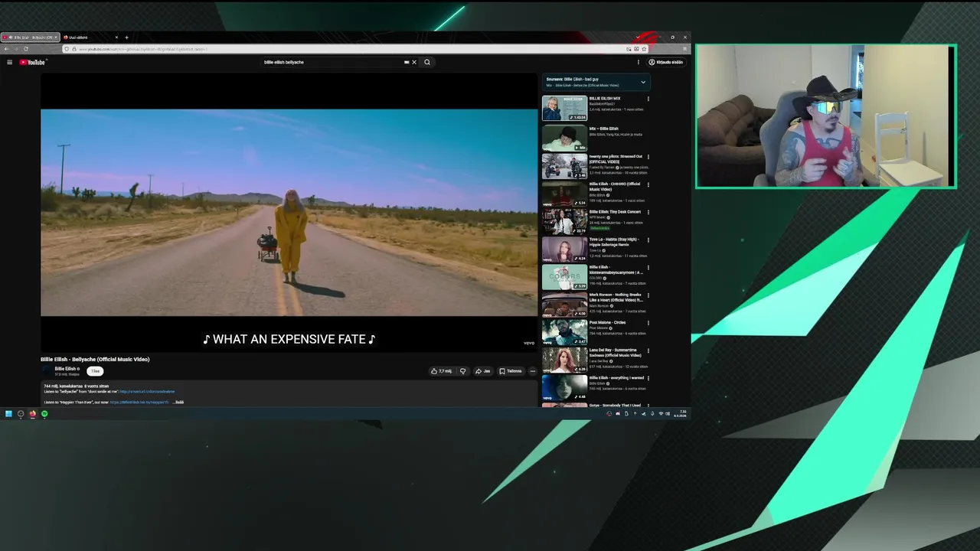Screen dimensions: 980x551
Task: Open the BILLIE EILISH MIX thumbnail
Action: coord(564,108)
